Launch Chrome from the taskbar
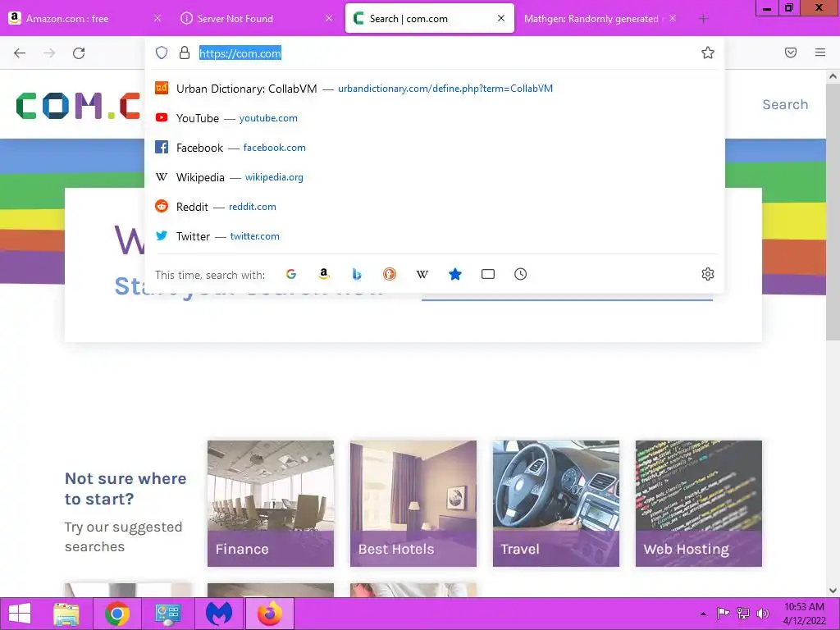The image size is (840, 630). click(116, 614)
